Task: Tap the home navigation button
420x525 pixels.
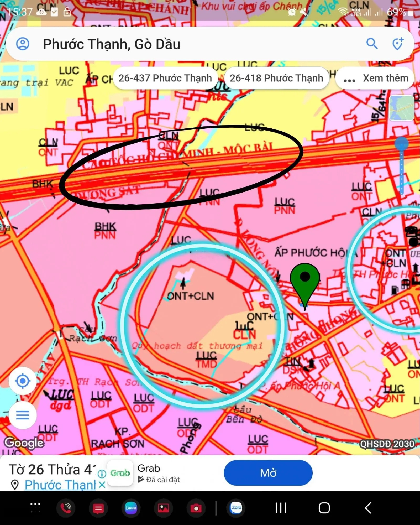Action: [x=324, y=508]
